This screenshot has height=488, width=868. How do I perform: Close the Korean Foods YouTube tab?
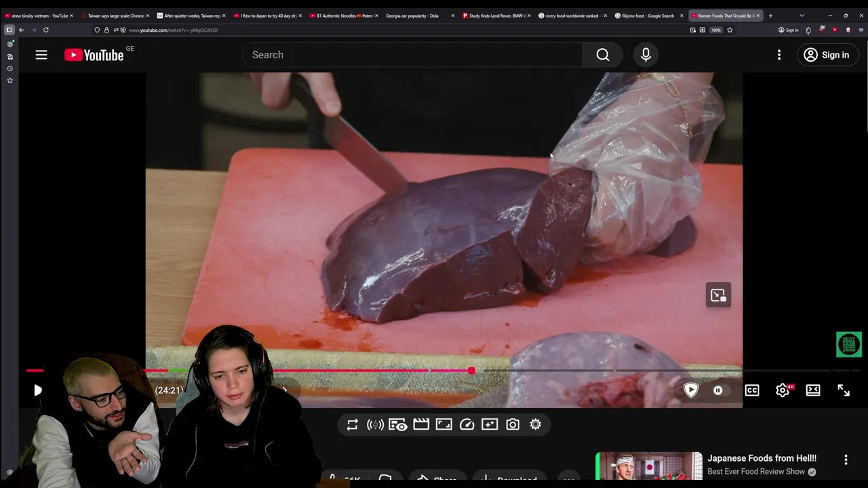coord(759,16)
